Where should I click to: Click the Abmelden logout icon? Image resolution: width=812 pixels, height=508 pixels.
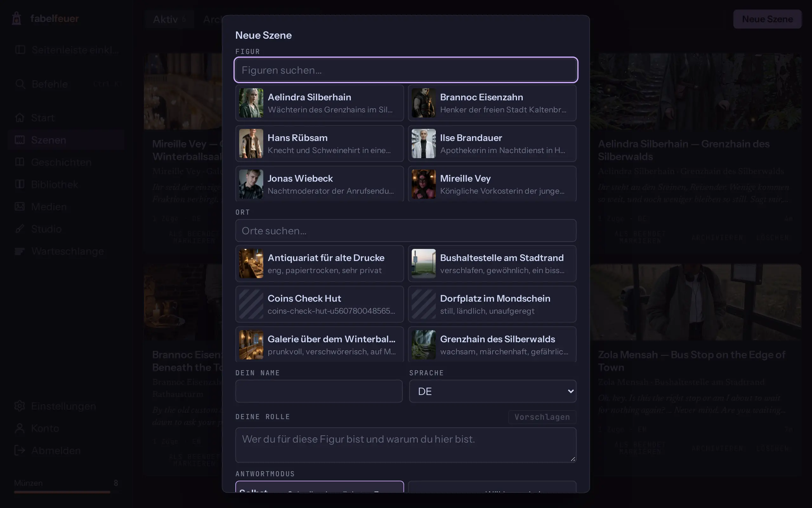coord(20,450)
